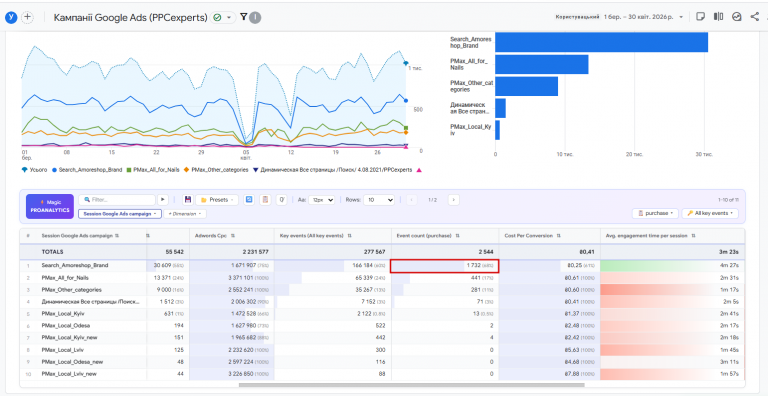
Task: Select the PMax_Other_categories table row
Action: tap(382, 290)
